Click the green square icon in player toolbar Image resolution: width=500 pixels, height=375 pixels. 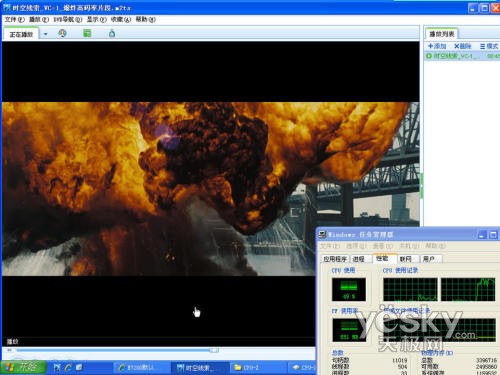(x=87, y=33)
